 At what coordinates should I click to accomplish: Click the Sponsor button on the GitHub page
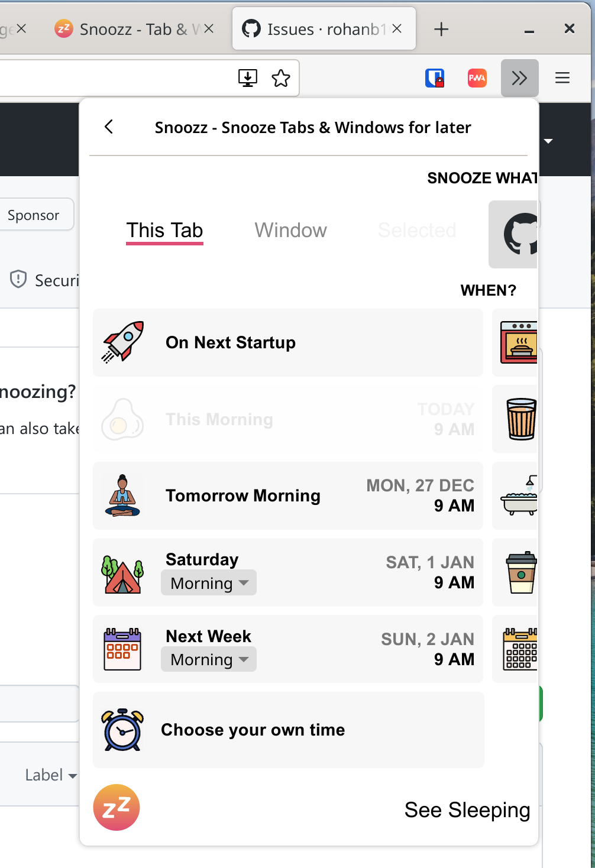point(33,215)
